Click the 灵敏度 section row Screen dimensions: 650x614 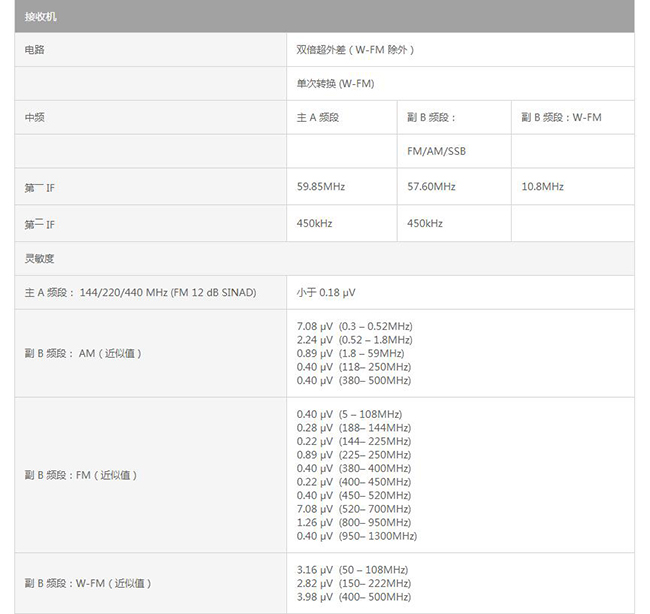click(325, 259)
